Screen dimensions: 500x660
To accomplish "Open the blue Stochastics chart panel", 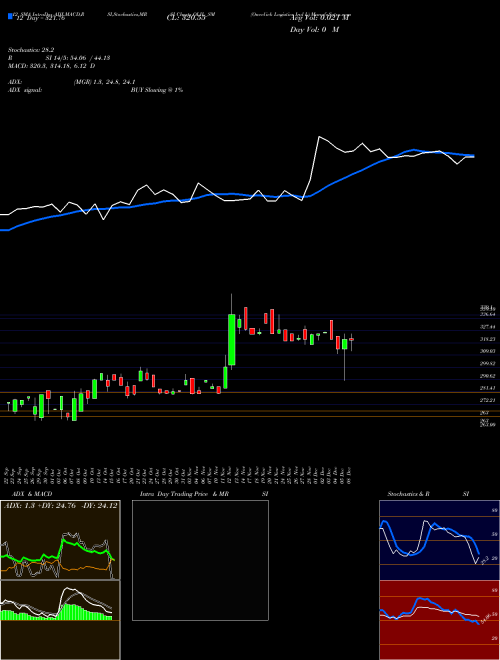I will point(439,540).
